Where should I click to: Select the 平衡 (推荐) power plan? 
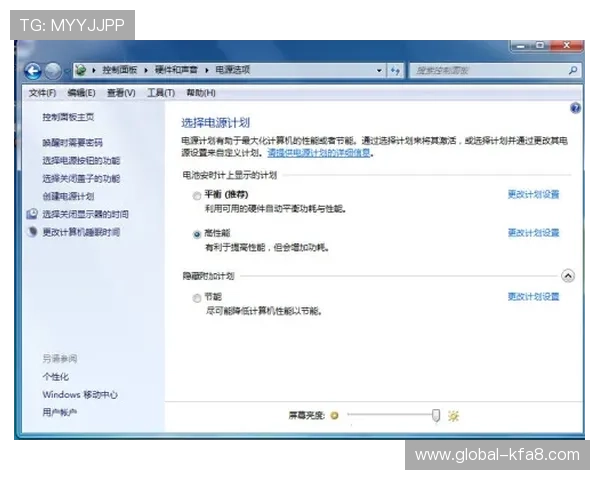[x=197, y=196]
